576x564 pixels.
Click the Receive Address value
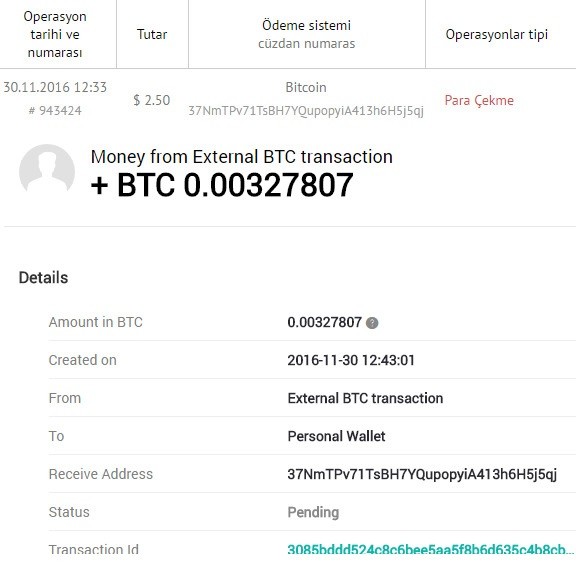(x=422, y=474)
